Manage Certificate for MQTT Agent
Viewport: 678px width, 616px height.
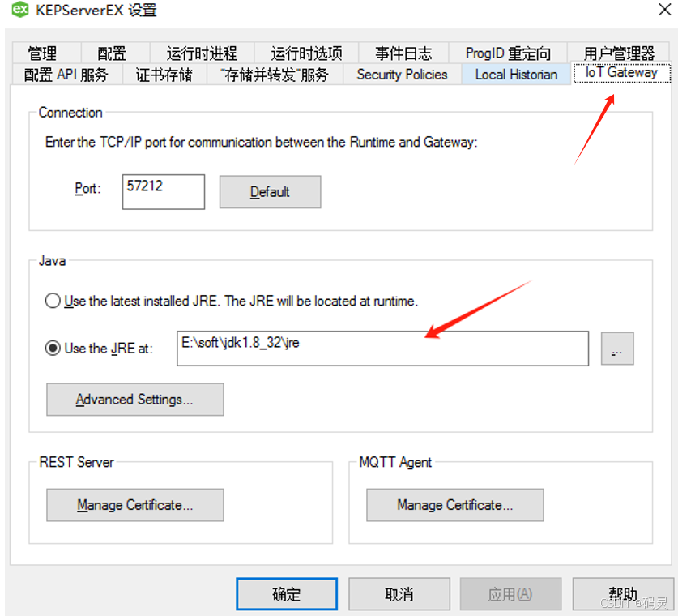tap(455, 505)
